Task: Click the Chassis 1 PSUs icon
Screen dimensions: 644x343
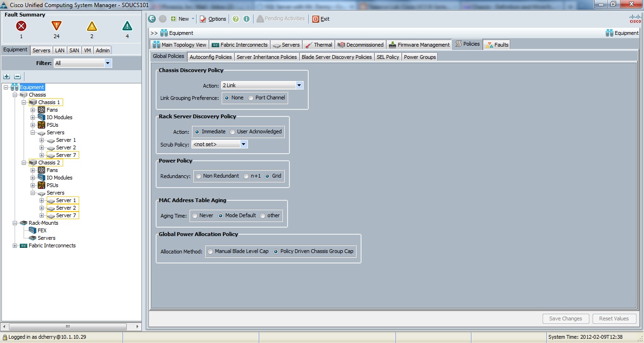Action: 41,125
